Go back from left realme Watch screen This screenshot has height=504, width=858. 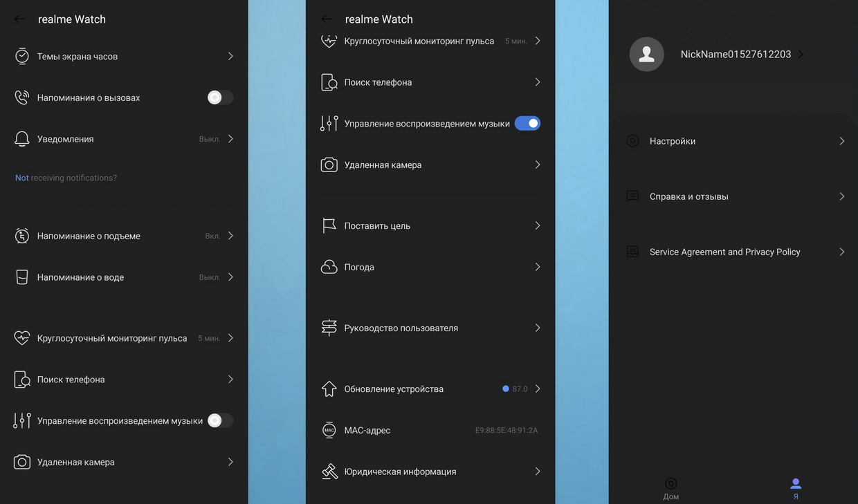19,19
